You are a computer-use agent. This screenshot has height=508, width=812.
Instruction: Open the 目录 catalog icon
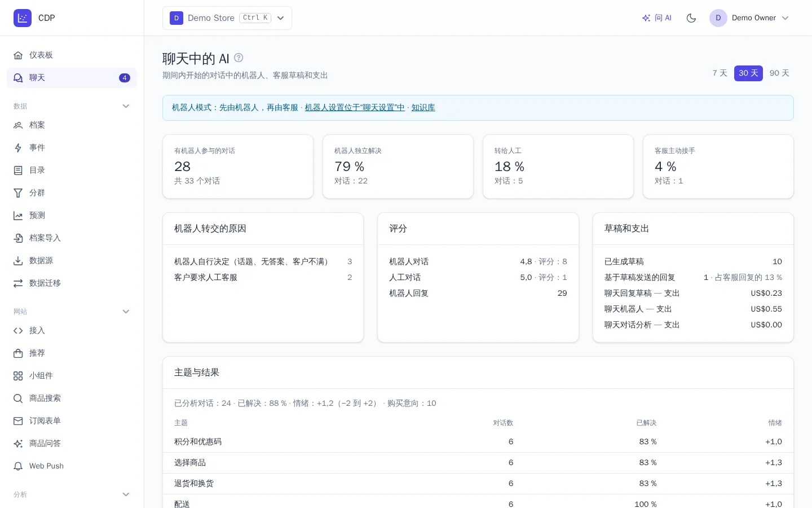18,170
